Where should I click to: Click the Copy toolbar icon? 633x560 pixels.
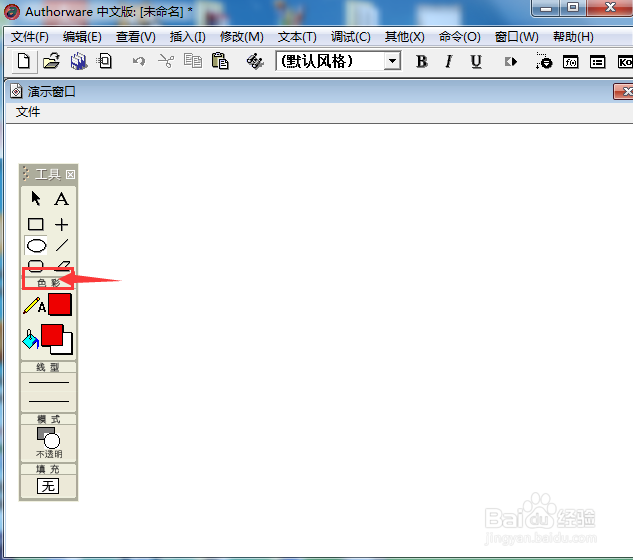coord(193,62)
